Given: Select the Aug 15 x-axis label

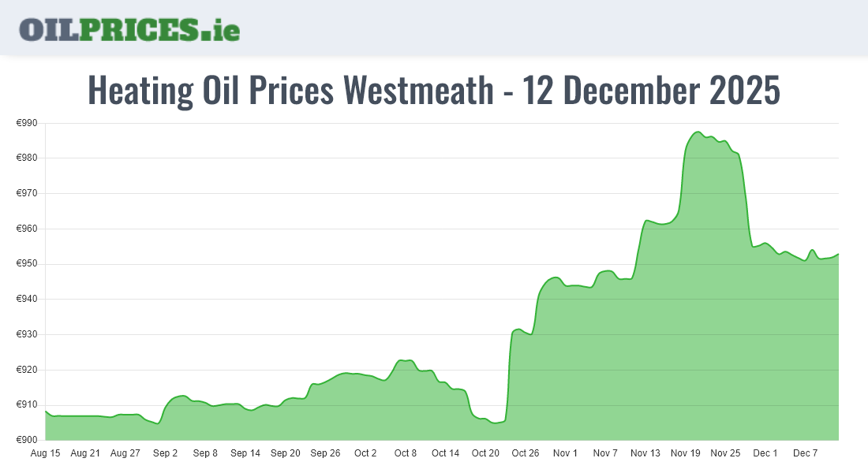Looking at the screenshot, I should point(45,453).
